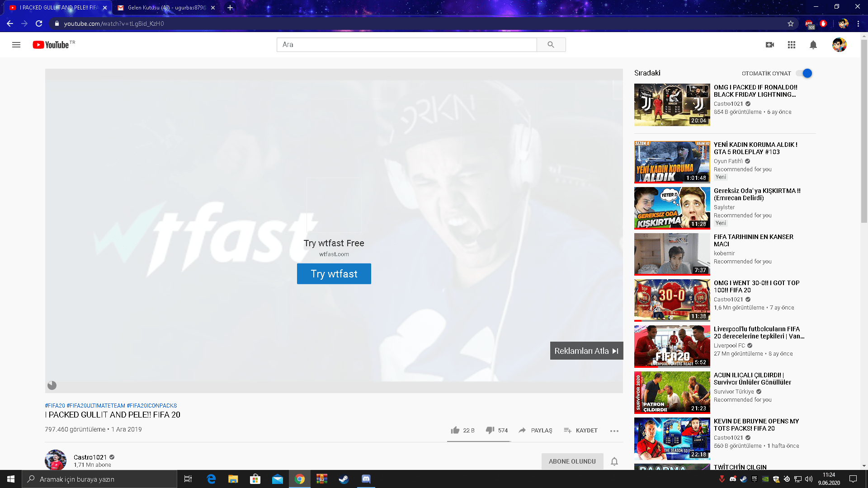Image resolution: width=868 pixels, height=488 pixels.
Task: Click the search magnifier button
Action: tap(551, 45)
